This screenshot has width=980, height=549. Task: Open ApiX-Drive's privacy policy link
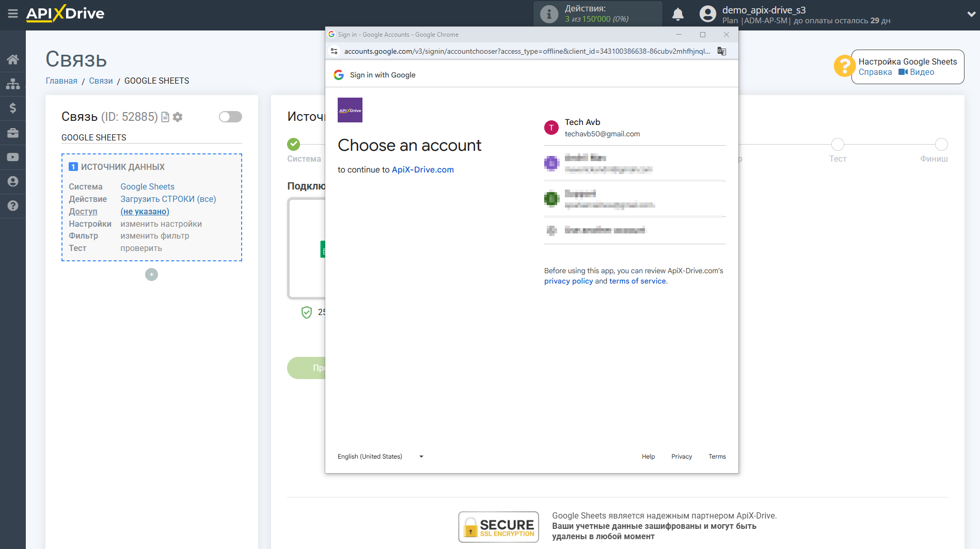click(568, 281)
